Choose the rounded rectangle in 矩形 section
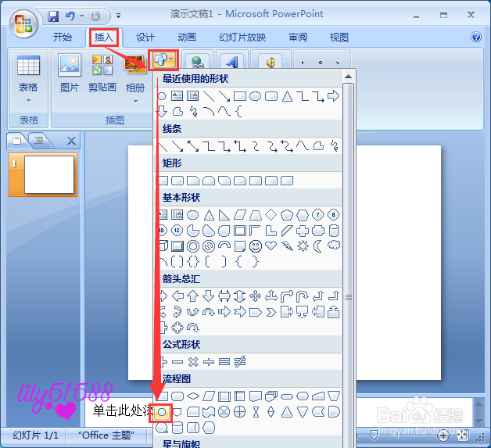This screenshot has height=448, width=491. (x=177, y=181)
